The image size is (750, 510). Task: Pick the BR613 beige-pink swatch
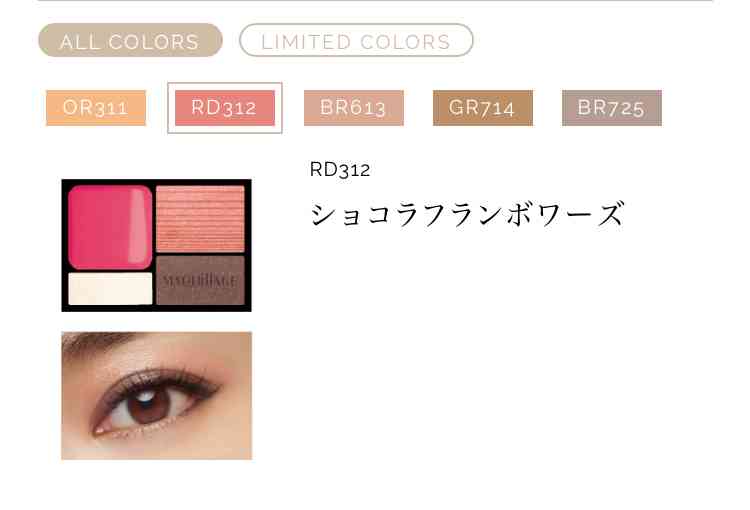click(353, 108)
